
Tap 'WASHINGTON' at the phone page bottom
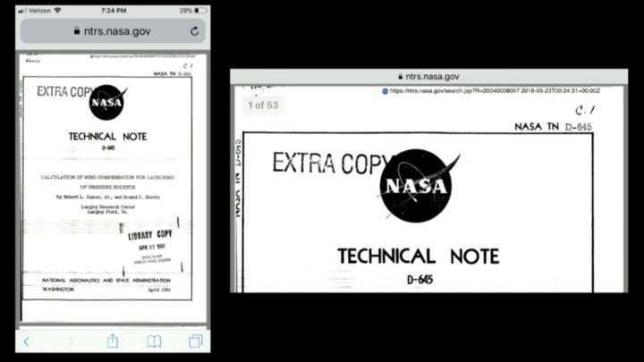[x=58, y=290]
